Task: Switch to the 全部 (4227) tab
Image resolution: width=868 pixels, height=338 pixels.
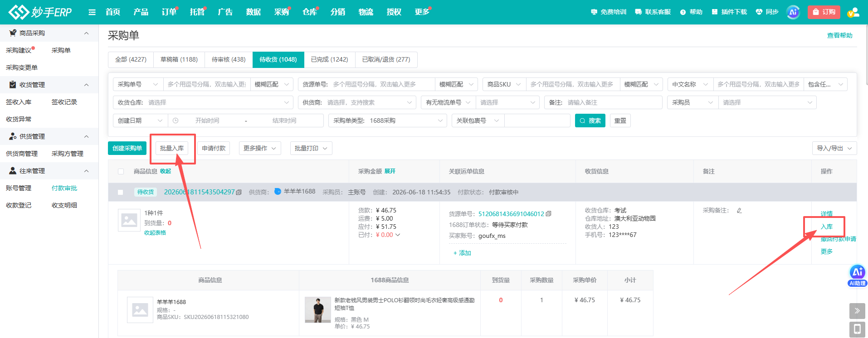Action: pos(131,59)
